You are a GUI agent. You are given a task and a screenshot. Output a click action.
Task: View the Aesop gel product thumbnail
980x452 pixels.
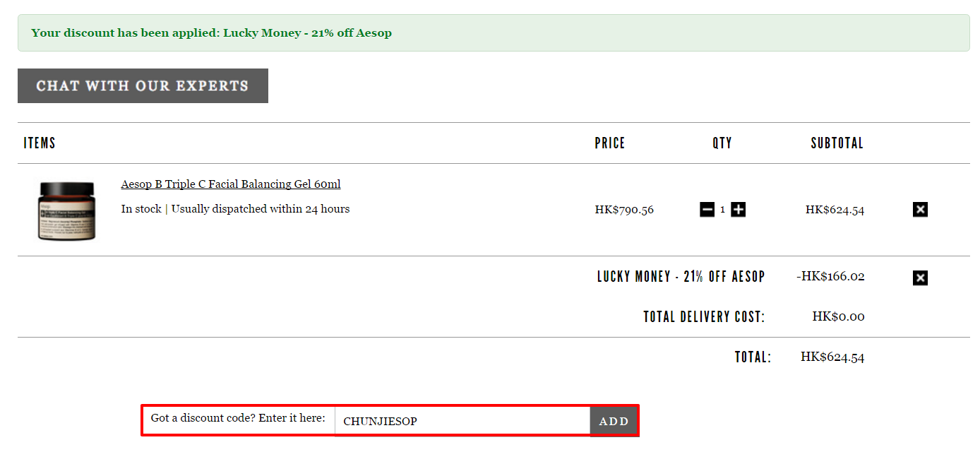click(x=66, y=210)
